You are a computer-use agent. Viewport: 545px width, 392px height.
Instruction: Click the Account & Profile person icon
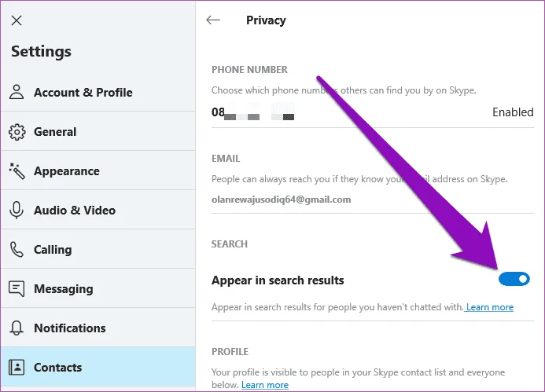coord(17,92)
